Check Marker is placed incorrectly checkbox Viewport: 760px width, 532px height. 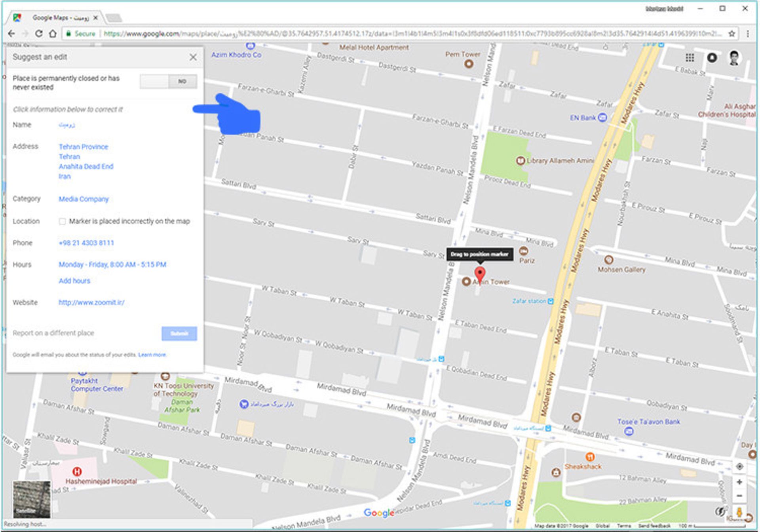click(62, 221)
